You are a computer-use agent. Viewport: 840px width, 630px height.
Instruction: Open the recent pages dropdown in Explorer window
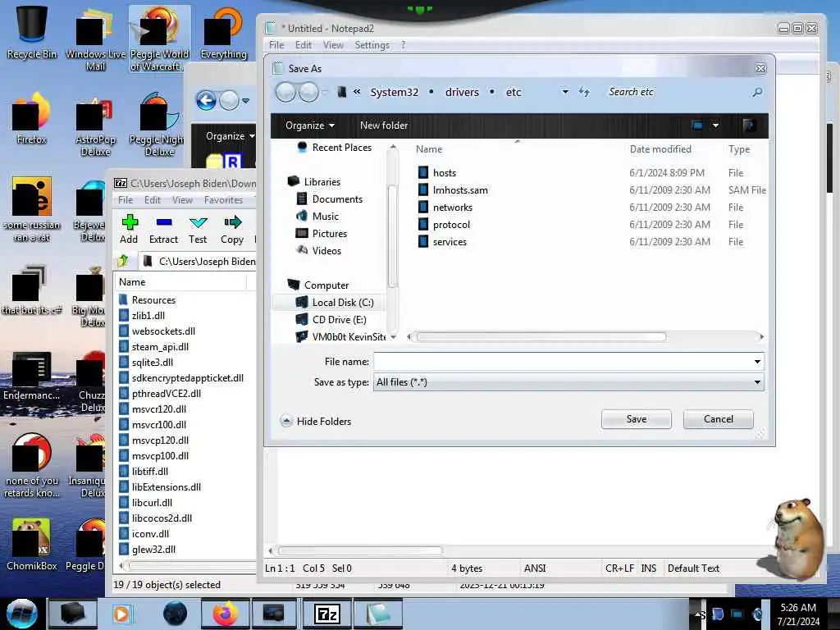click(245, 100)
